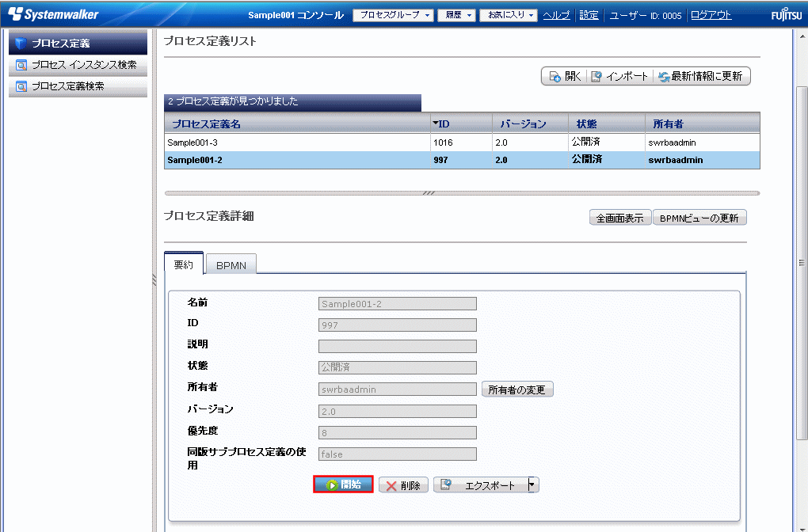Click the red X icon on 削除
This screenshot has width=808, height=532.
(x=391, y=485)
